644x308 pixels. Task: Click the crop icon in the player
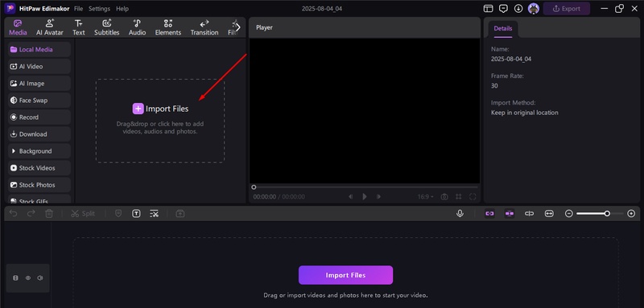[458, 197]
